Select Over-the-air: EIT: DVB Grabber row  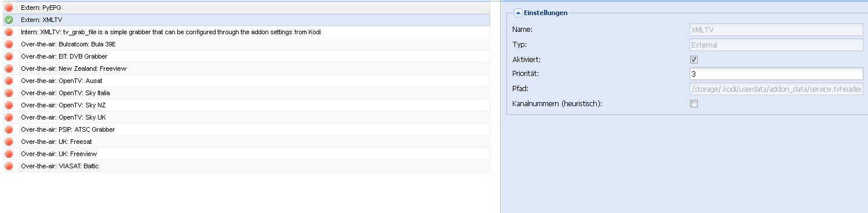pos(246,56)
